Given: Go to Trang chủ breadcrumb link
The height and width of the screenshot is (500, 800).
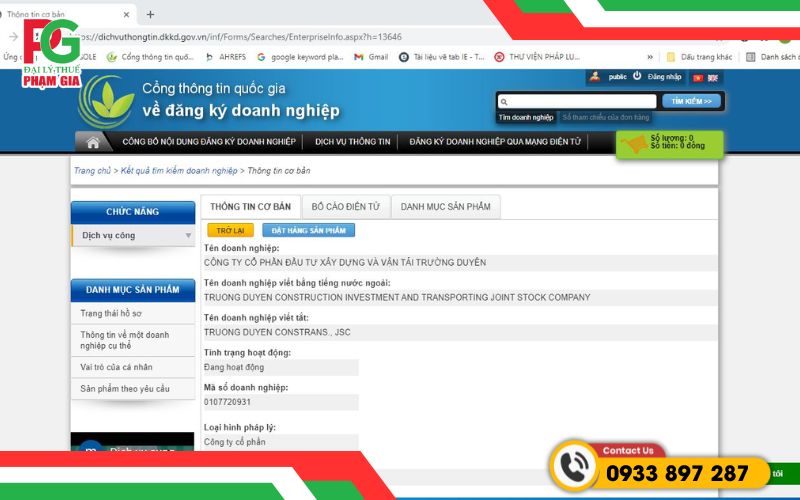Looking at the screenshot, I should pyautogui.click(x=92, y=171).
